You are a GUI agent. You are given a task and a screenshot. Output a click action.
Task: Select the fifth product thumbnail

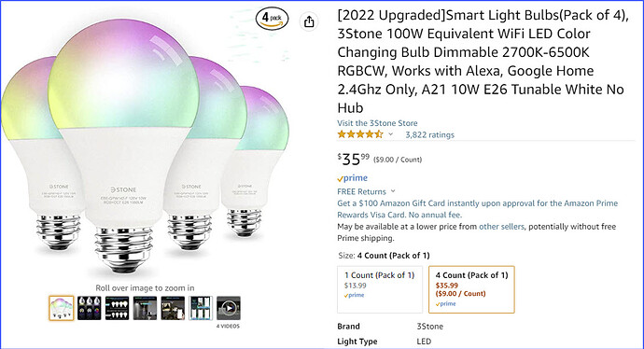click(x=173, y=308)
